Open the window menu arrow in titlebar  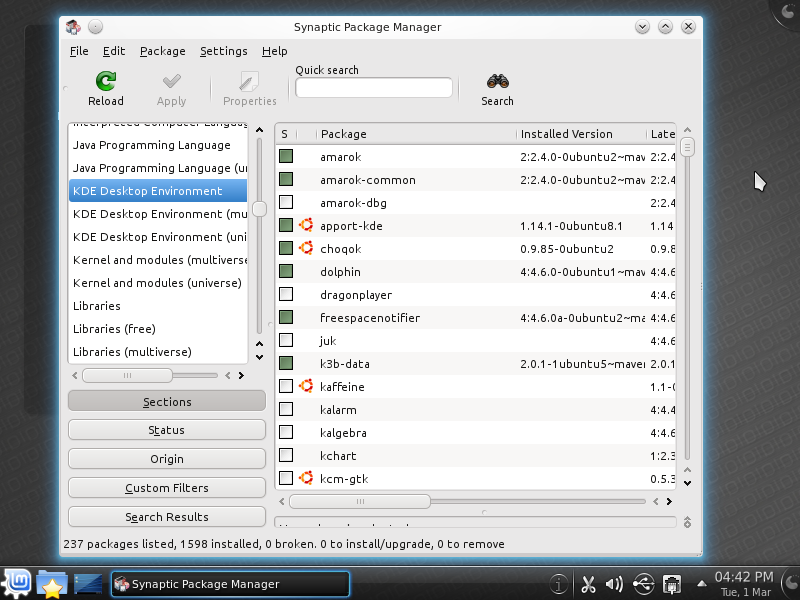pyautogui.click(x=642, y=27)
